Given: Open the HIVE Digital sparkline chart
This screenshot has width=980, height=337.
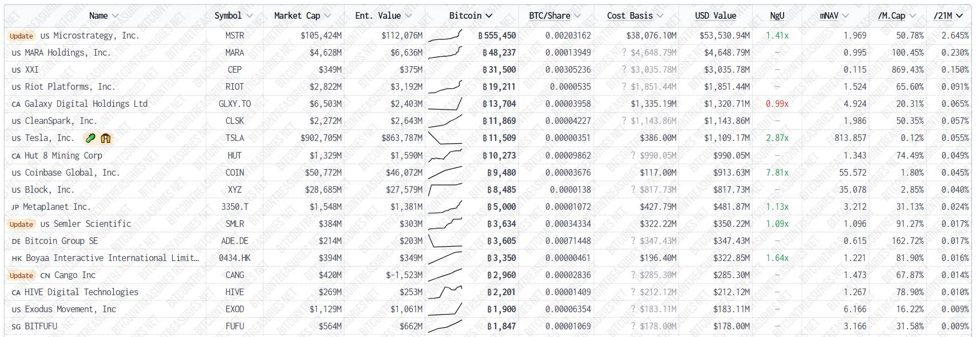Looking at the screenshot, I should [445, 292].
